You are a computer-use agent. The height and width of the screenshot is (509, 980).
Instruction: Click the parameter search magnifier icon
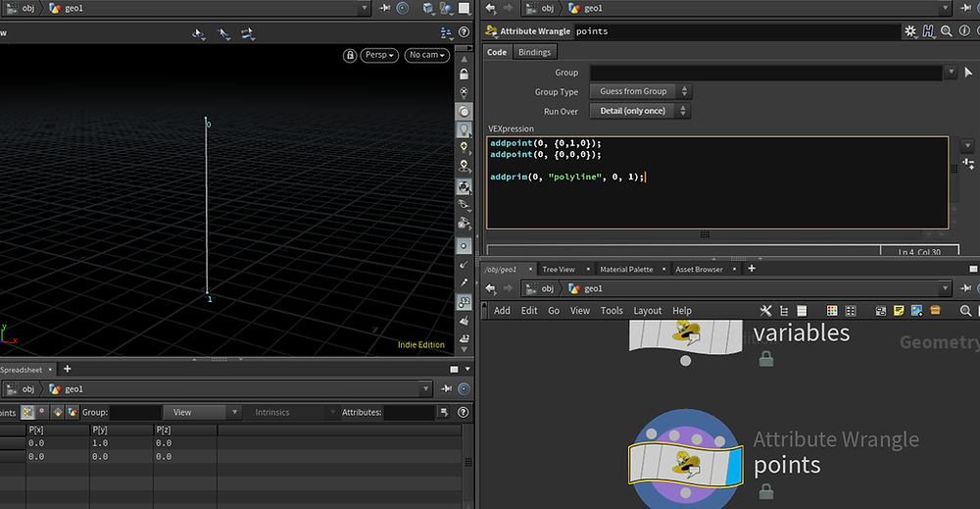pyautogui.click(x=947, y=30)
